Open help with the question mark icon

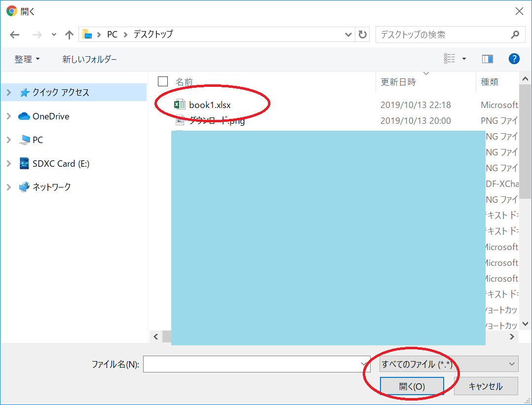tap(514, 59)
